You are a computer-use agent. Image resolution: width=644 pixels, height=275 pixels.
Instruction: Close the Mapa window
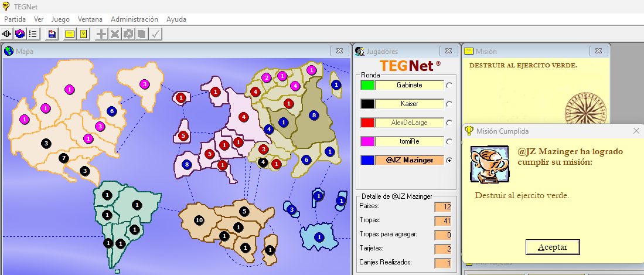[x=340, y=51]
